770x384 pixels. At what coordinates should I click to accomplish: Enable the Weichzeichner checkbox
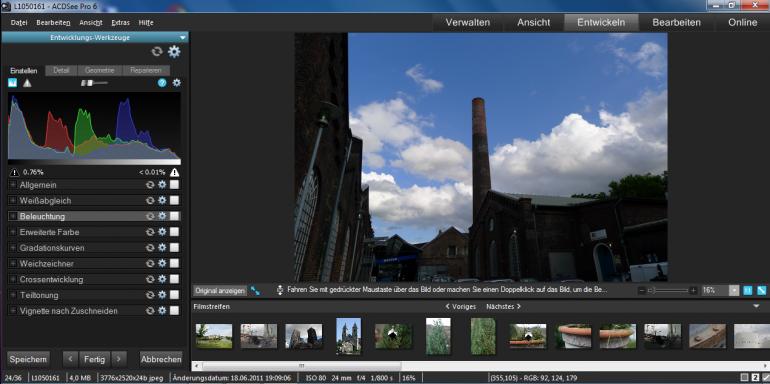174,264
